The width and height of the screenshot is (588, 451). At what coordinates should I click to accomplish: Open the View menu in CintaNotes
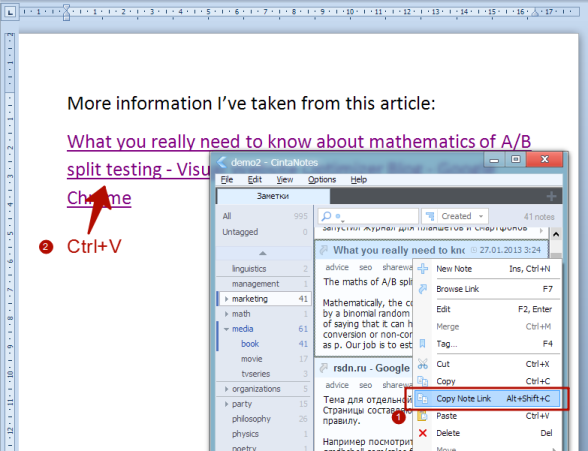click(x=285, y=180)
